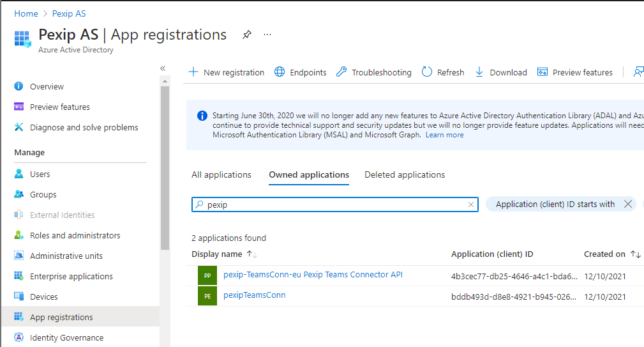Screen dimensions: 644x347
Task: Pin the App registrations blade
Action: pos(247,35)
